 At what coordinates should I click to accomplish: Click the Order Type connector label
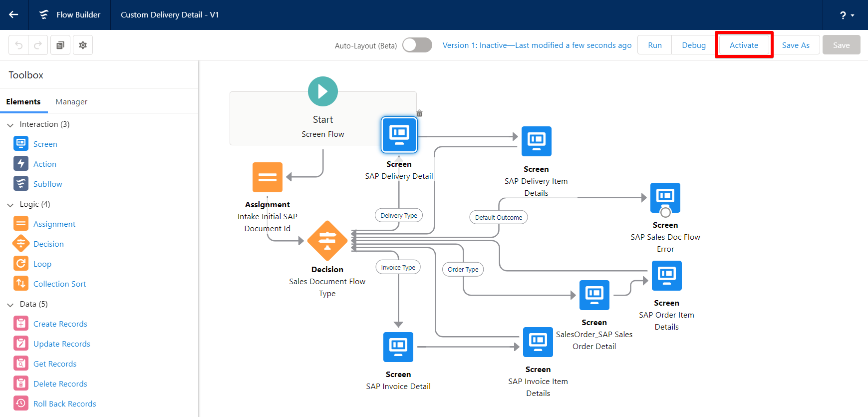click(463, 269)
